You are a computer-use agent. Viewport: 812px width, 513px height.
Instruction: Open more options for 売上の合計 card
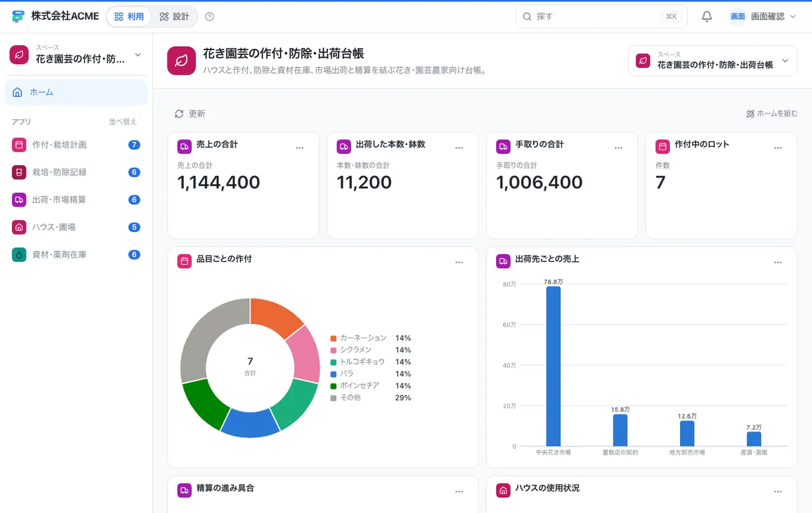coord(300,148)
